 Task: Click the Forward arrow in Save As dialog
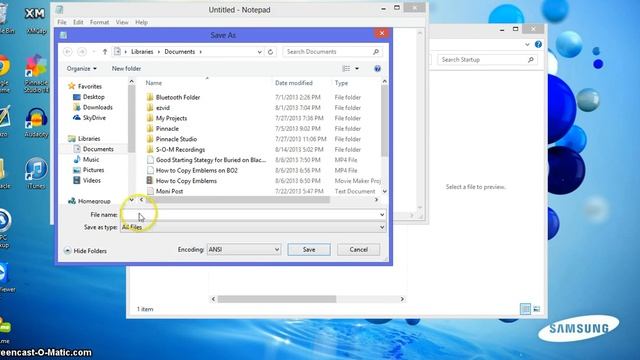point(82,52)
